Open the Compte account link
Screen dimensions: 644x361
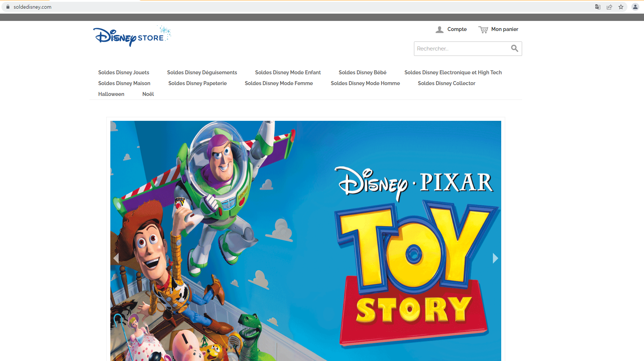pyautogui.click(x=457, y=29)
